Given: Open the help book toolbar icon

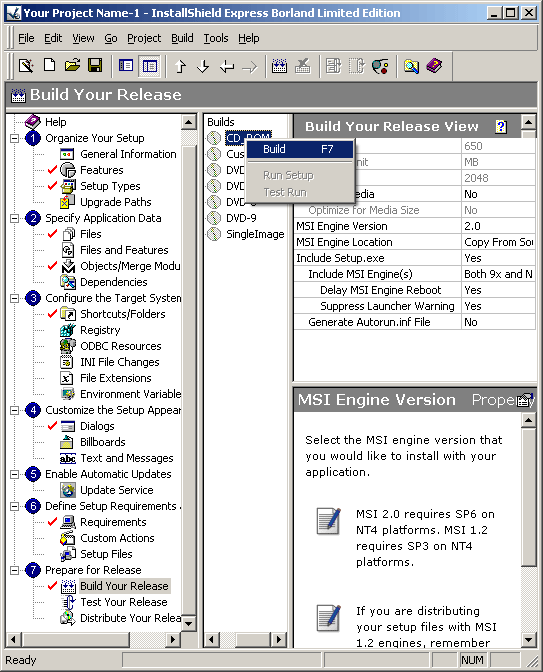Looking at the screenshot, I should click(434, 66).
